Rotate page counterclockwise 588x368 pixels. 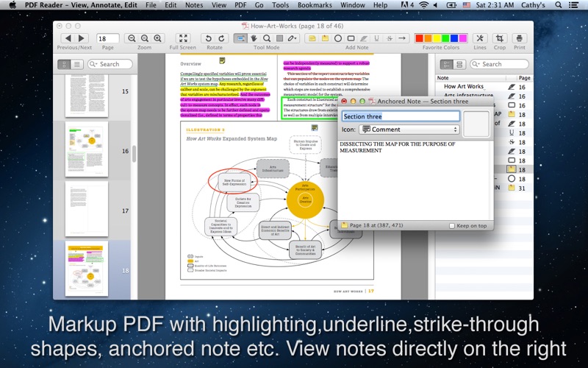pos(208,38)
